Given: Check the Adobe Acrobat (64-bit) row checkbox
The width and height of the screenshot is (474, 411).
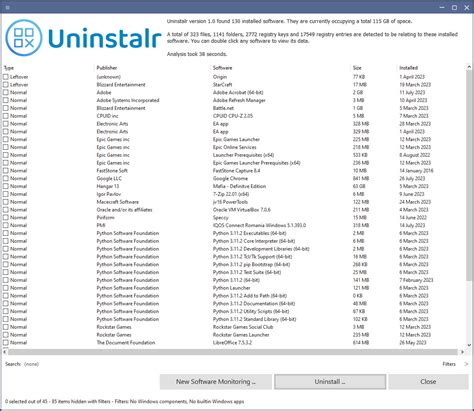Looking at the screenshot, I should coord(6,92).
